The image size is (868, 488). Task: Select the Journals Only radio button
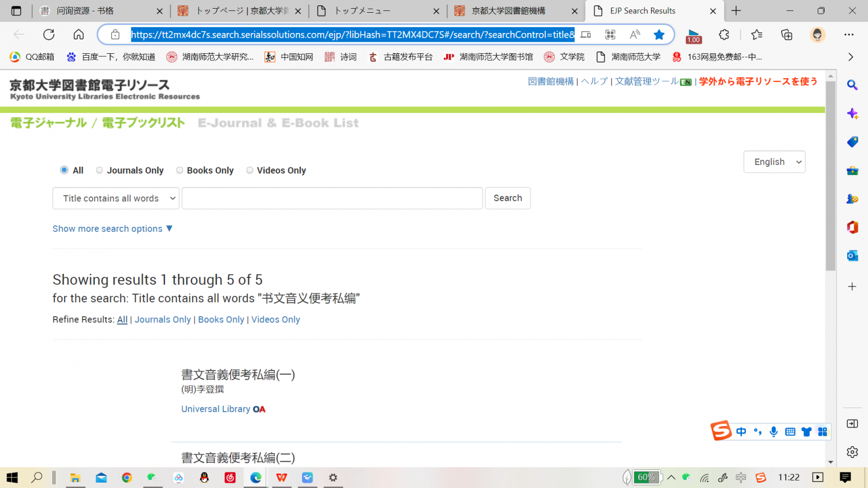[99, 170]
